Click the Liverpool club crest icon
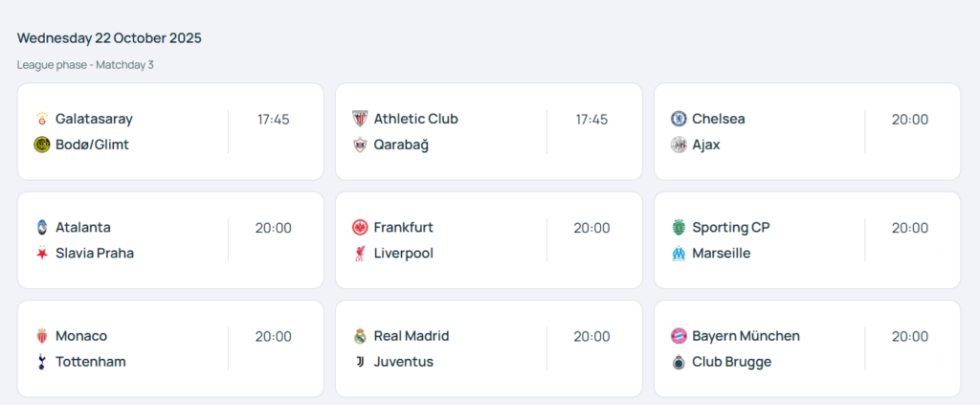The width and height of the screenshot is (980, 405). [x=360, y=253]
